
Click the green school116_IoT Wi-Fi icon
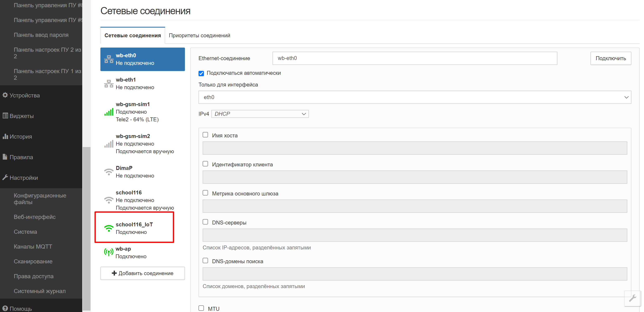(x=109, y=228)
